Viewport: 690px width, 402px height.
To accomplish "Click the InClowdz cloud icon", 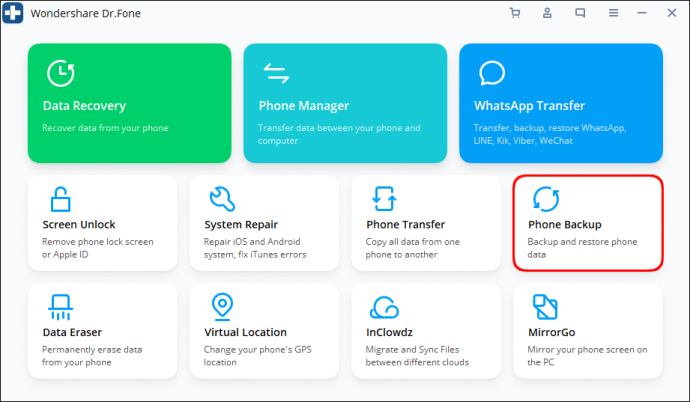I will [x=384, y=307].
